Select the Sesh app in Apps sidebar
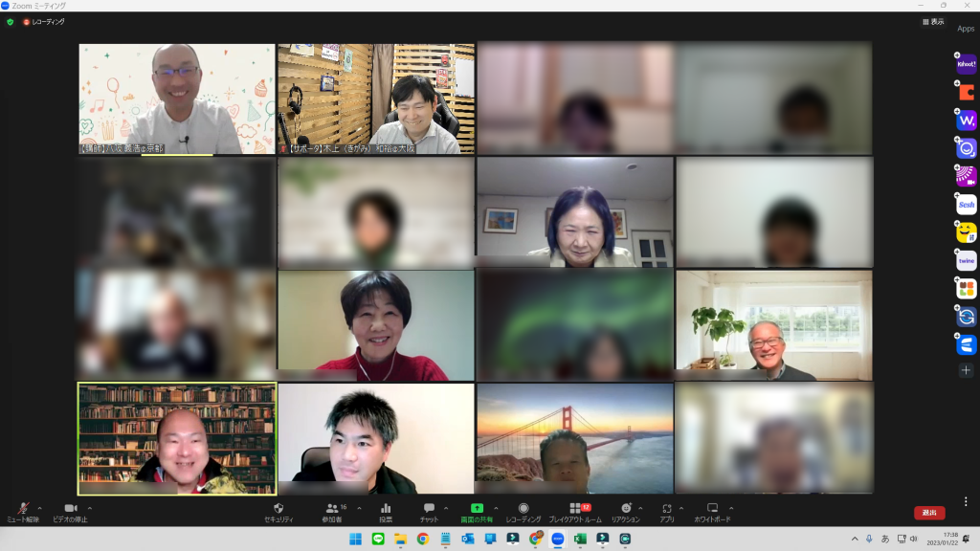The height and width of the screenshot is (551, 980). coord(967,205)
